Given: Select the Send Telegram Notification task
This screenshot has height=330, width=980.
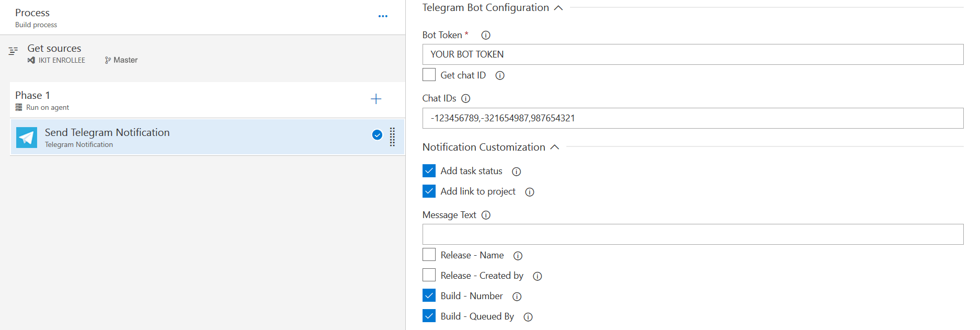Looking at the screenshot, I should pyautogui.click(x=208, y=137).
